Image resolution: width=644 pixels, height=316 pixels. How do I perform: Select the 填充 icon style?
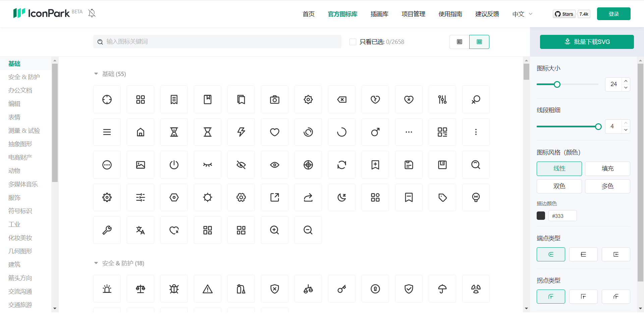pyautogui.click(x=607, y=169)
